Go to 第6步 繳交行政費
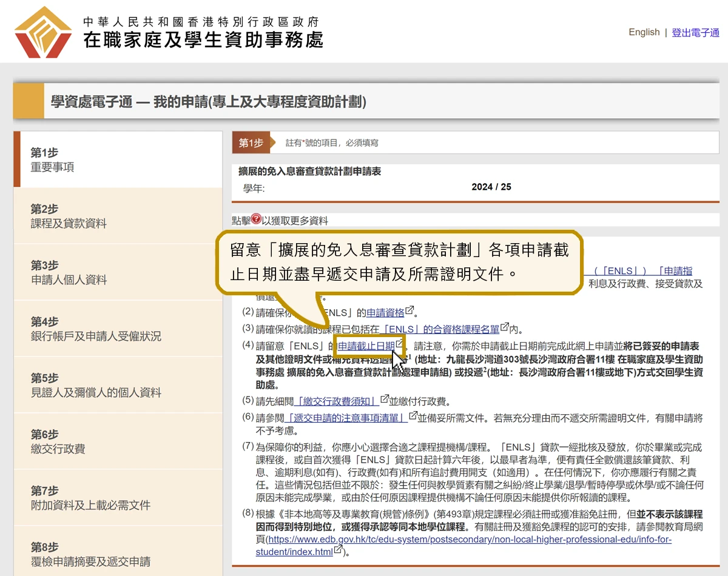 pos(118,441)
